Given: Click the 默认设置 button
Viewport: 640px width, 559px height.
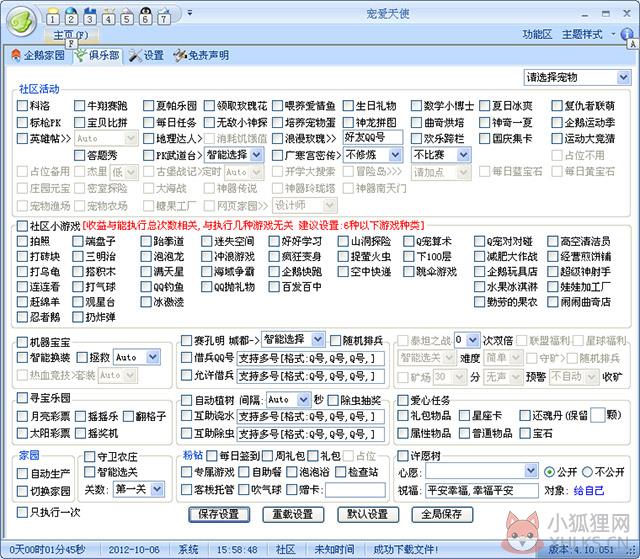Looking at the screenshot, I should (x=368, y=515).
